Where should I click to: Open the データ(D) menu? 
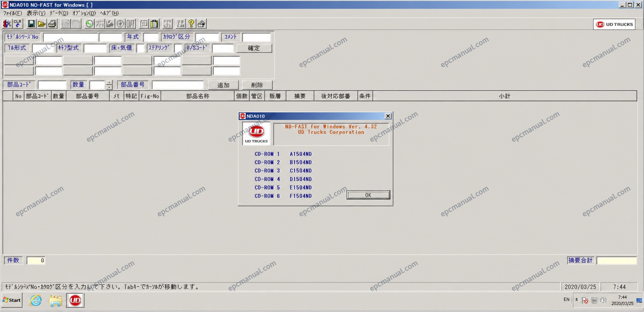59,13
